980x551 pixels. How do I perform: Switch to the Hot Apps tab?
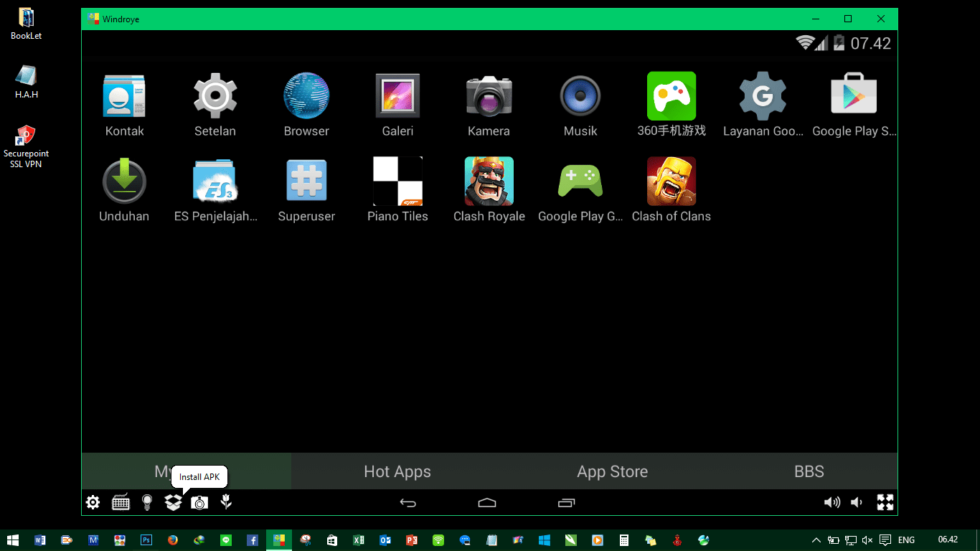397,471
